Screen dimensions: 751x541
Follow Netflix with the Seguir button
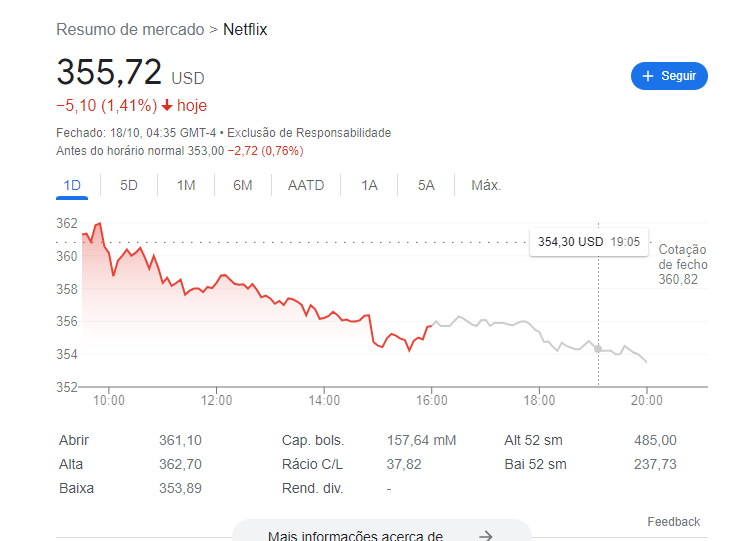click(x=669, y=76)
